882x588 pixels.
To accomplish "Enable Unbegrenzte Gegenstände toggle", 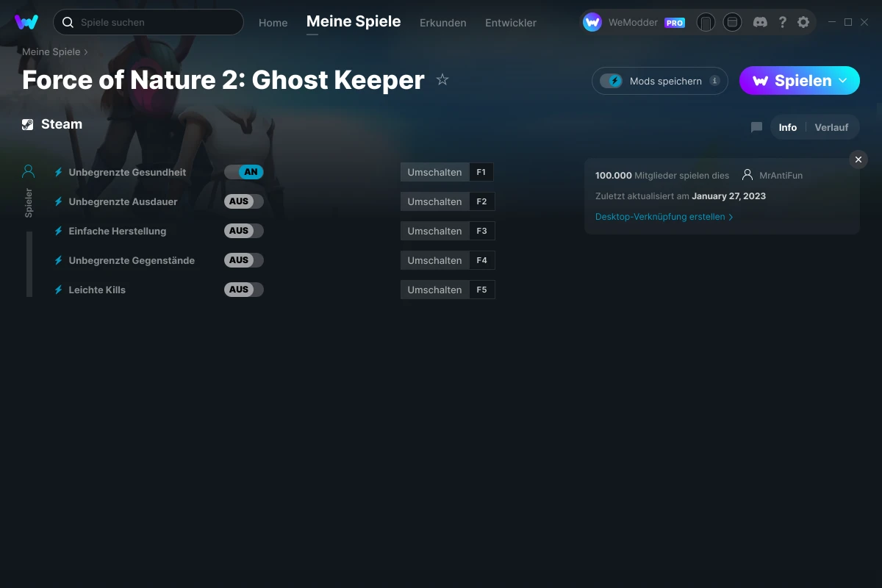I will (x=244, y=260).
